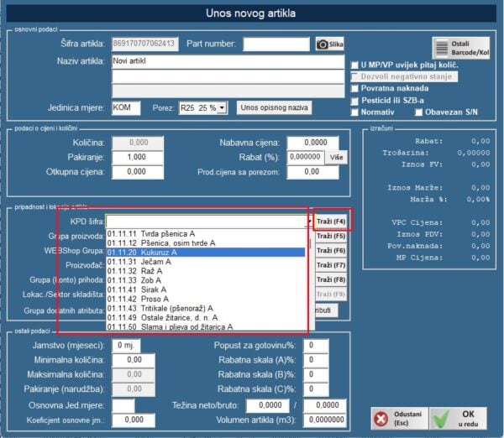Select 01.11.20 Kukuruz A from list
The width and height of the screenshot is (504, 438).
click(206, 252)
